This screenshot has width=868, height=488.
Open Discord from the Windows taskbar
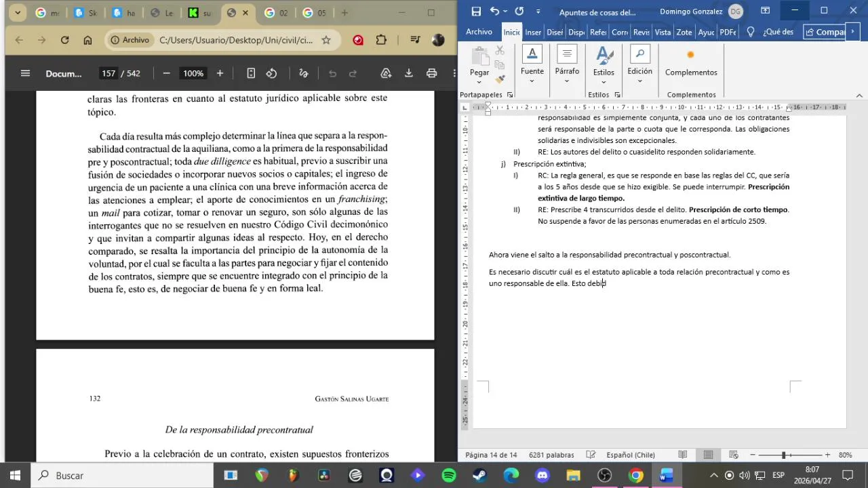542,475
